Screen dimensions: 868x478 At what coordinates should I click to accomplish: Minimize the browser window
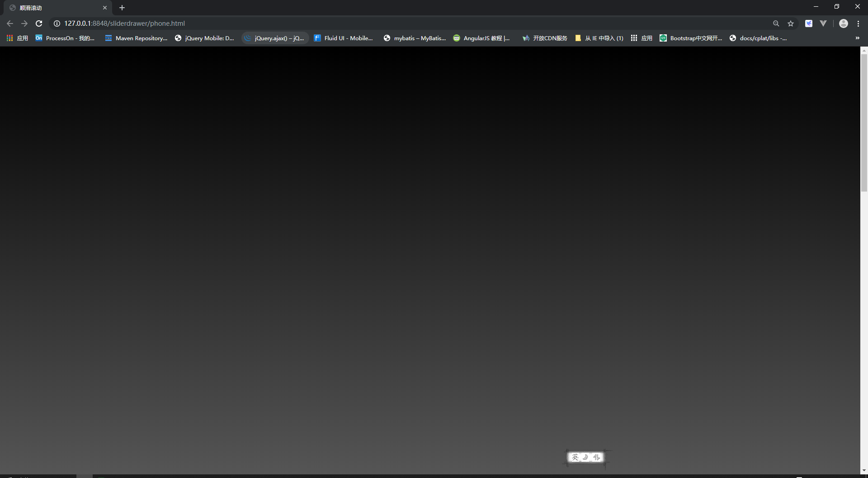click(x=816, y=6)
